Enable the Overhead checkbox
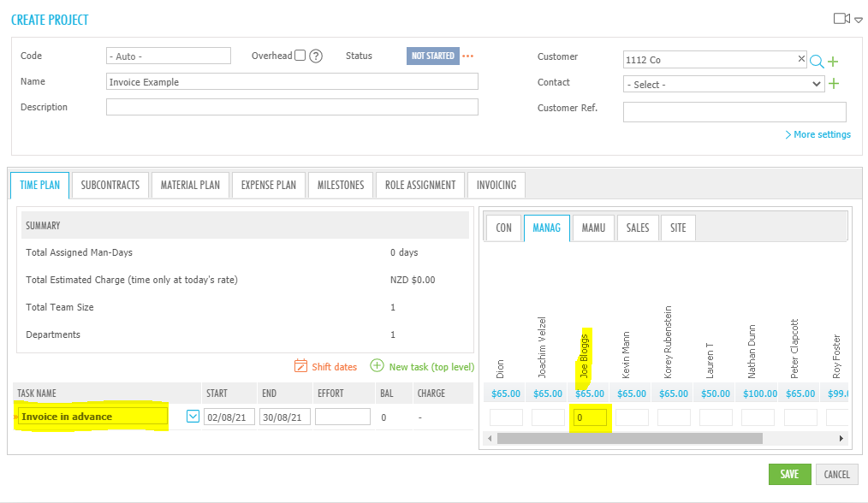This screenshot has width=868, height=503. click(x=301, y=55)
